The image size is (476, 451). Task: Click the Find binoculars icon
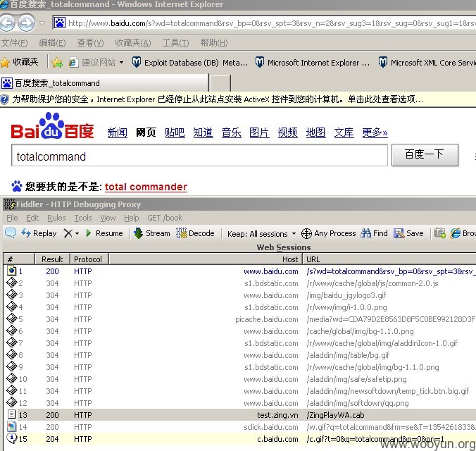coord(366,233)
